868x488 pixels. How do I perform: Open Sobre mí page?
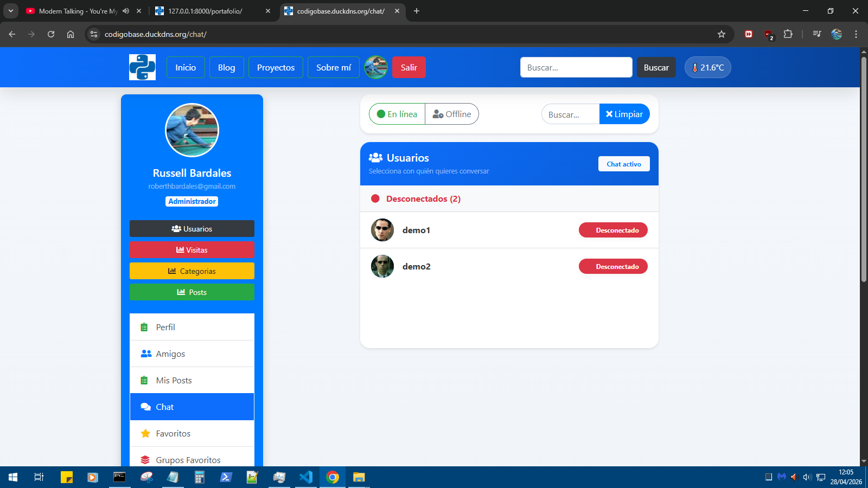coord(334,67)
